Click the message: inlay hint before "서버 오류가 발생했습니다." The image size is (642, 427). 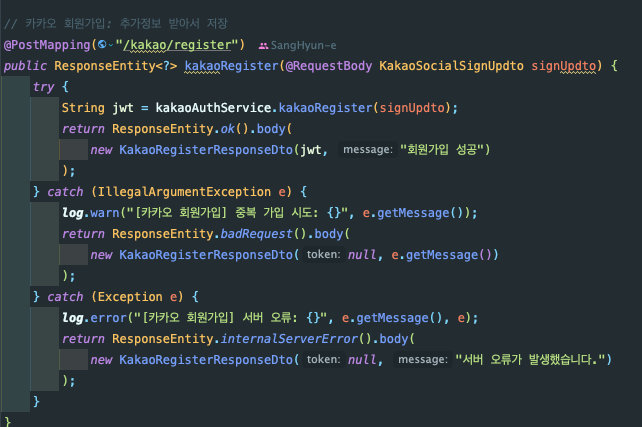coord(423,359)
